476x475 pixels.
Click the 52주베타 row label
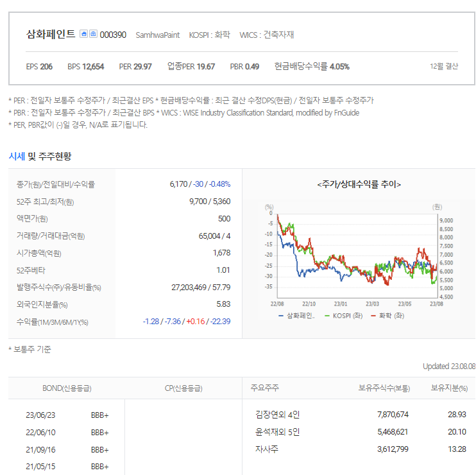click(x=31, y=270)
